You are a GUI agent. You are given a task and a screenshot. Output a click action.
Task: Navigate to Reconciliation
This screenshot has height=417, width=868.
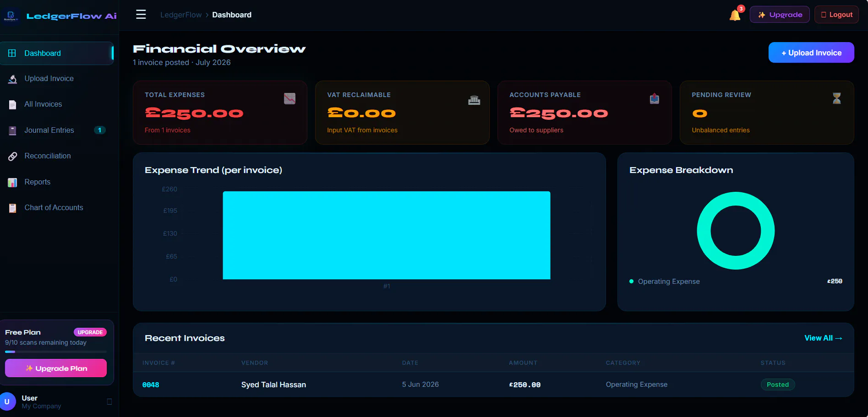pyautogui.click(x=57, y=156)
